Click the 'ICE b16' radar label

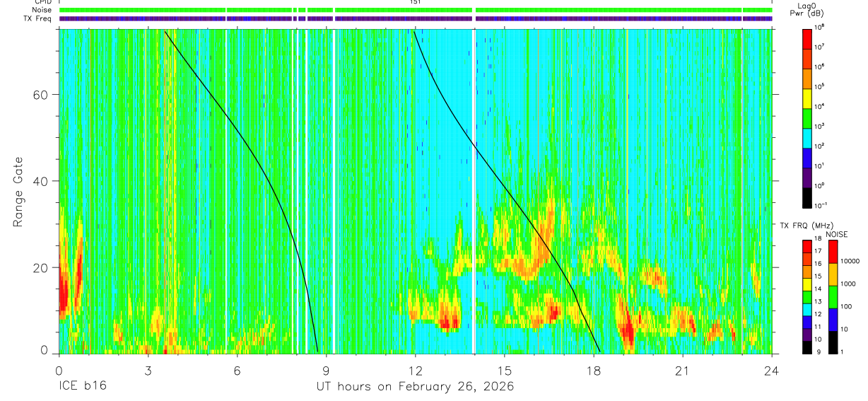coord(81,387)
